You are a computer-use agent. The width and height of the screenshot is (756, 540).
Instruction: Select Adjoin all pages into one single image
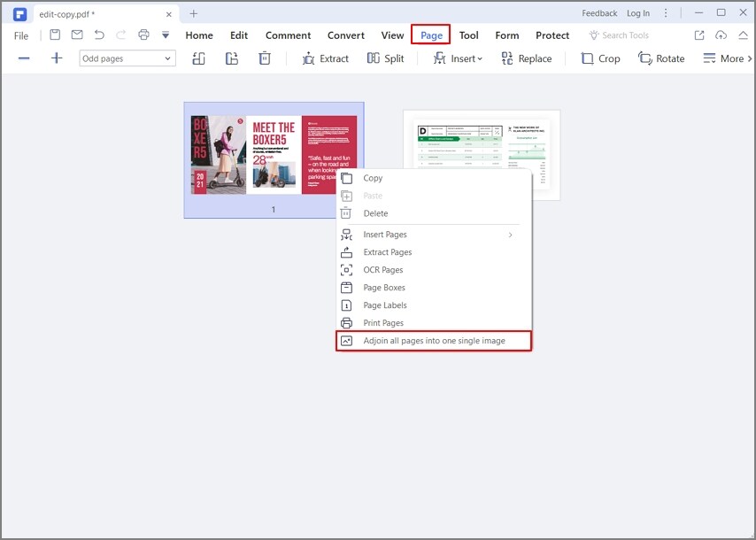[x=434, y=341]
